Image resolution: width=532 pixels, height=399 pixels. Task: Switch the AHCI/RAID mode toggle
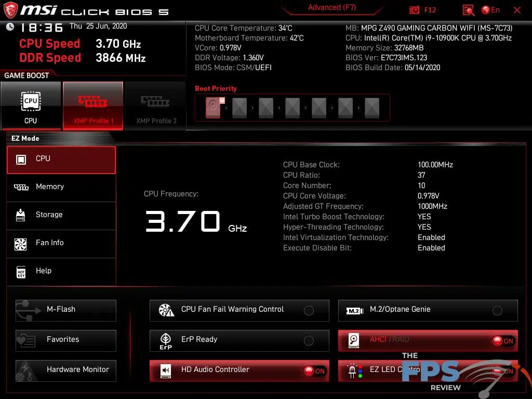point(503,341)
